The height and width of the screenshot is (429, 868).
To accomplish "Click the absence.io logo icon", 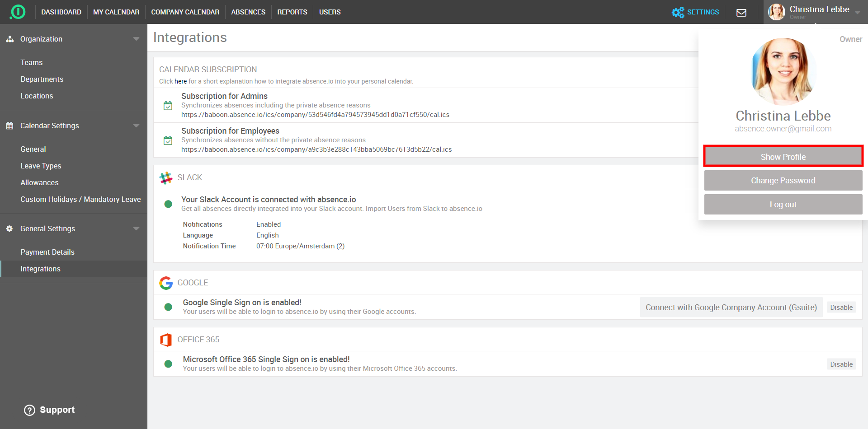I will [x=18, y=12].
